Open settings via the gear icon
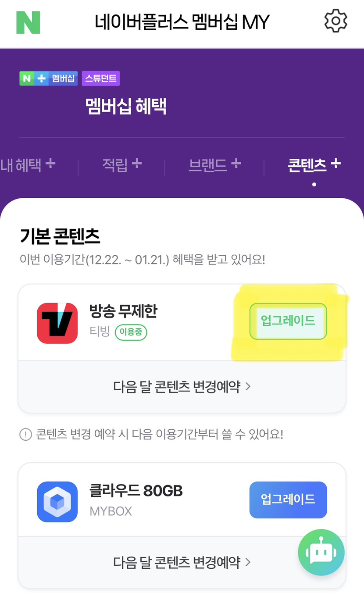The width and height of the screenshot is (364, 610). [x=335, y=21]
